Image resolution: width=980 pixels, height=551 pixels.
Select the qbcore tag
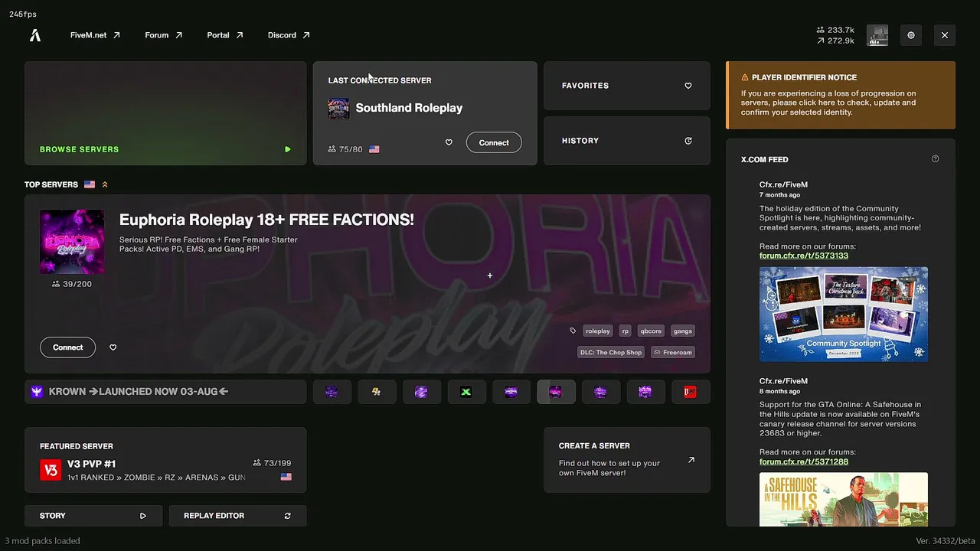click(x=651, y=331)
